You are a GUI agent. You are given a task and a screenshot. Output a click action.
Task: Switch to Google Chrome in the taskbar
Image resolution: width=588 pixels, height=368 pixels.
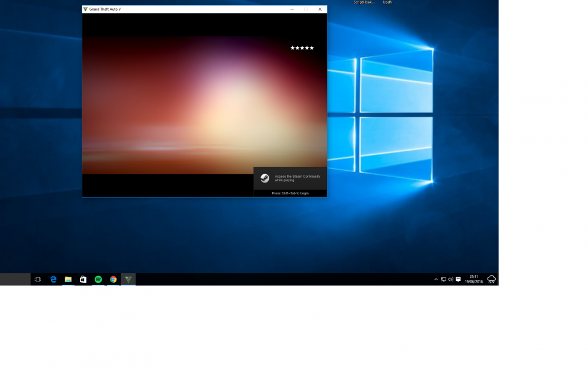pos(113,279)
